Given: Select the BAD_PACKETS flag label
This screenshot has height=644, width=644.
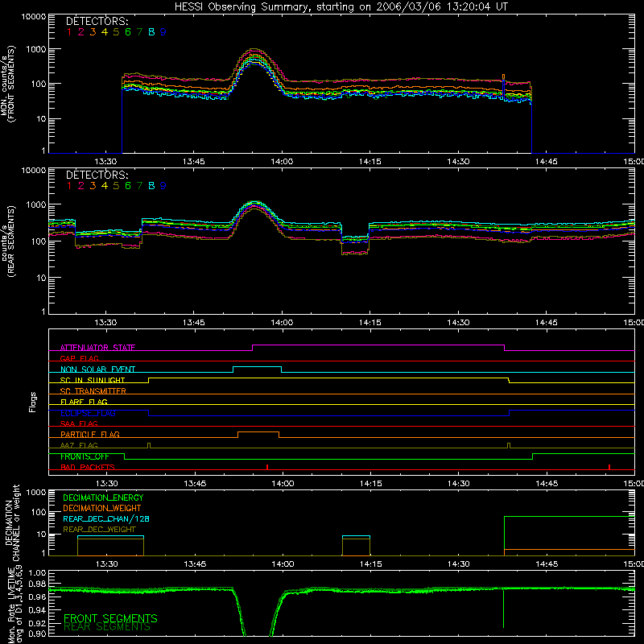Looking at the screenshot, I should (88, 467).
